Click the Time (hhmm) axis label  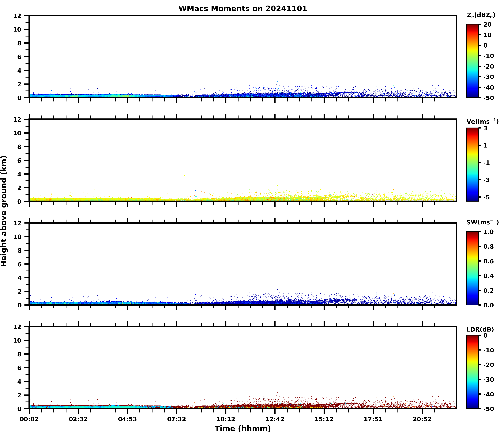243,428
